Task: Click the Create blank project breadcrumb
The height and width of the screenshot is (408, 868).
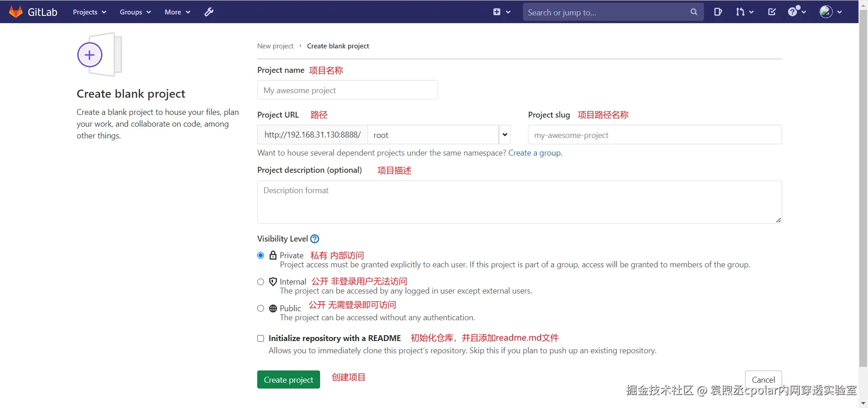Action: tap(338, 46)
